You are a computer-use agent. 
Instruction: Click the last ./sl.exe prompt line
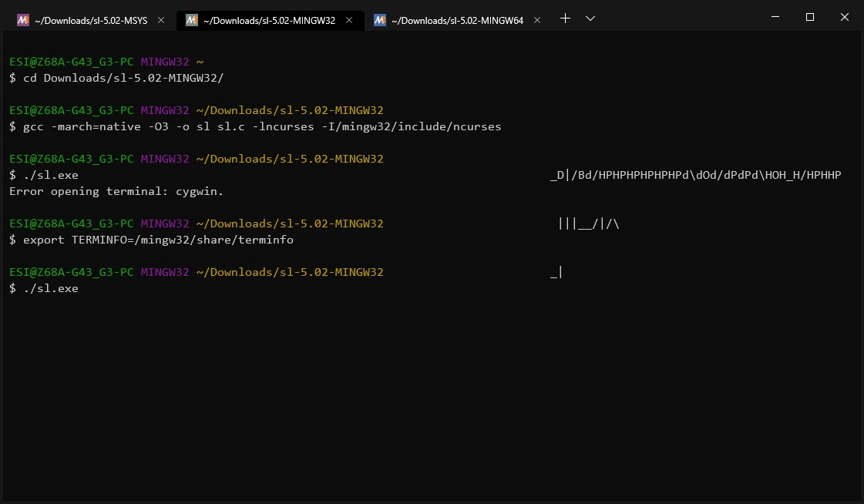click(x=43, y=289)
